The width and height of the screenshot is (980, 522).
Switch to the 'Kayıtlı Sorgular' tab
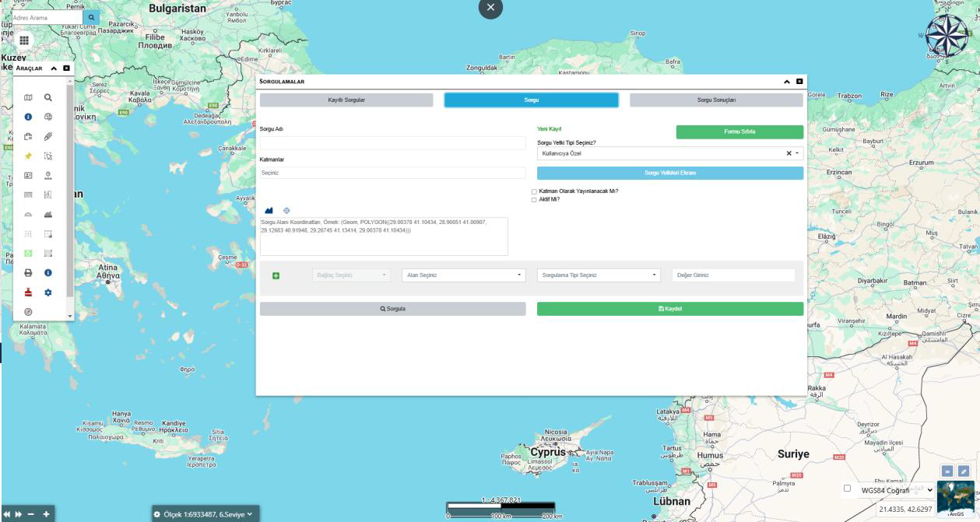tap(346, 100)
